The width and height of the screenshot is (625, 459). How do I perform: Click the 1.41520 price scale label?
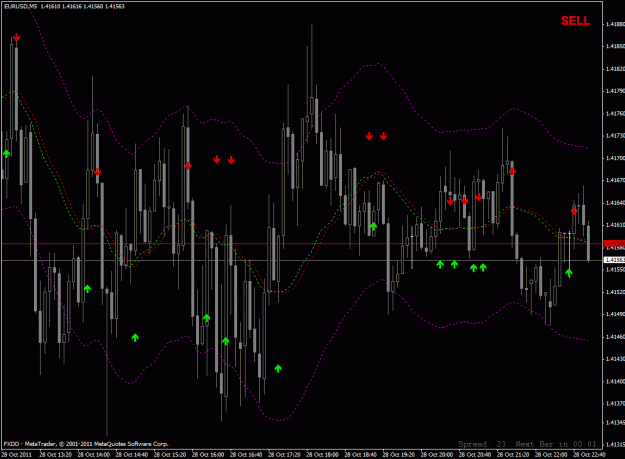tap(615, 292)
